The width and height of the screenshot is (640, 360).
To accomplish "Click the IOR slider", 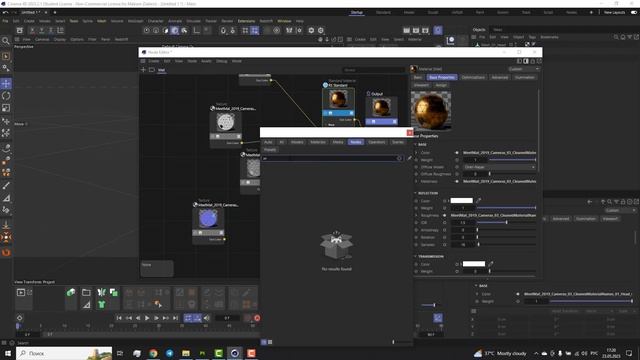I will pos(506,222).
